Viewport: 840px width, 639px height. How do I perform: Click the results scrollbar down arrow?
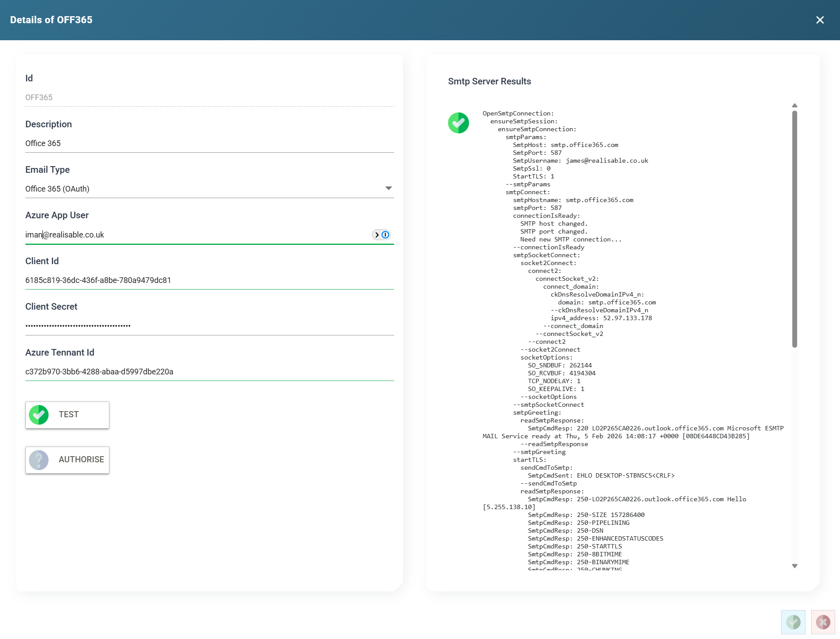click(794, 566)
